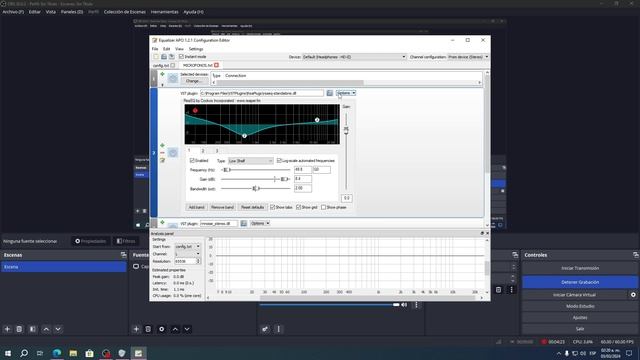Toggle the Enabled checkbox for band 1
640x360 pixels.
click(x=192, y=161)
